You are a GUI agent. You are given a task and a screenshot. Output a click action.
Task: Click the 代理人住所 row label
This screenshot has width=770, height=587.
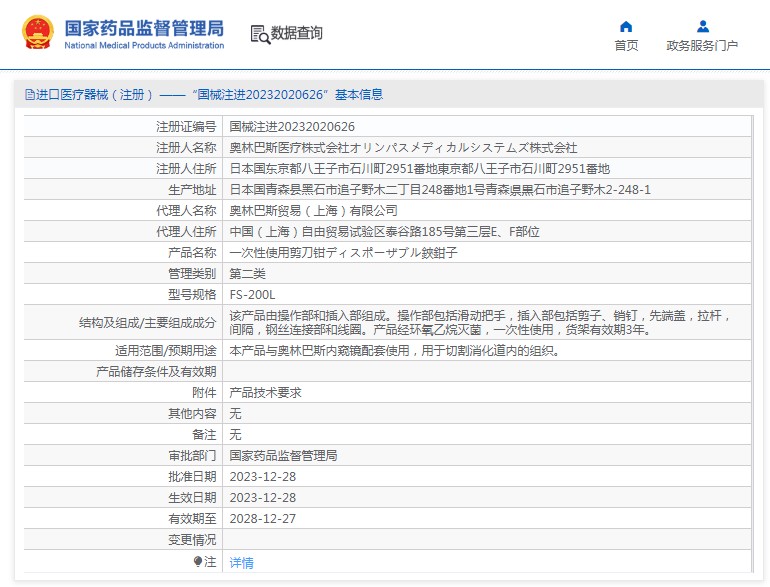point(186,232)
